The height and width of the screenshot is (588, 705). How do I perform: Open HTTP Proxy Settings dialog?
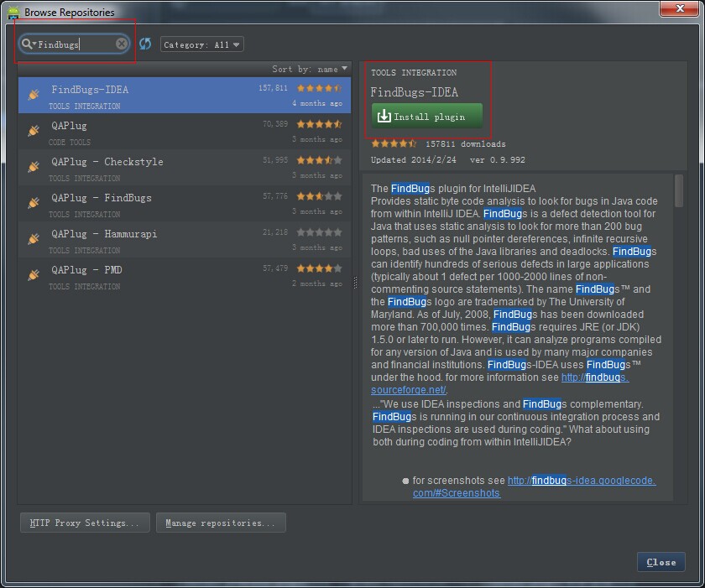[x=85, y=523]
